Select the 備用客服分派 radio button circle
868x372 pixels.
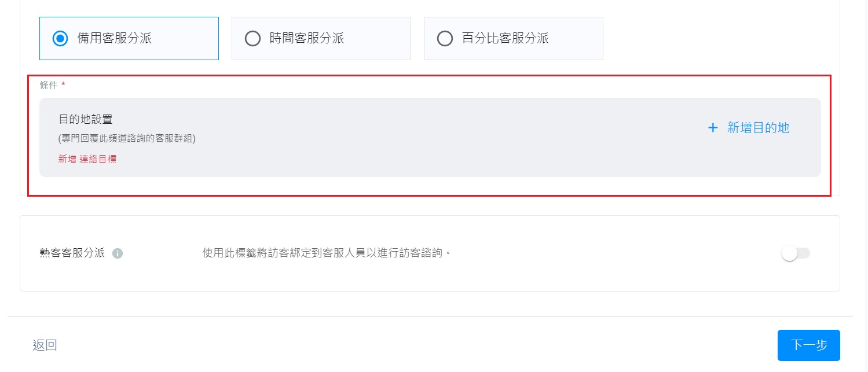click(x=60, y=39)
